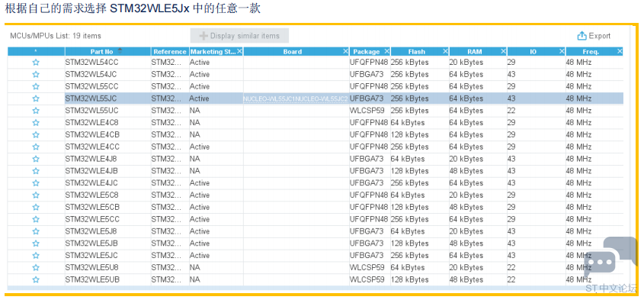Mark STM32WLE5JC as favorite with star
Image resolution: width=644 pixels, height=300 pixels.
[36, 256]
